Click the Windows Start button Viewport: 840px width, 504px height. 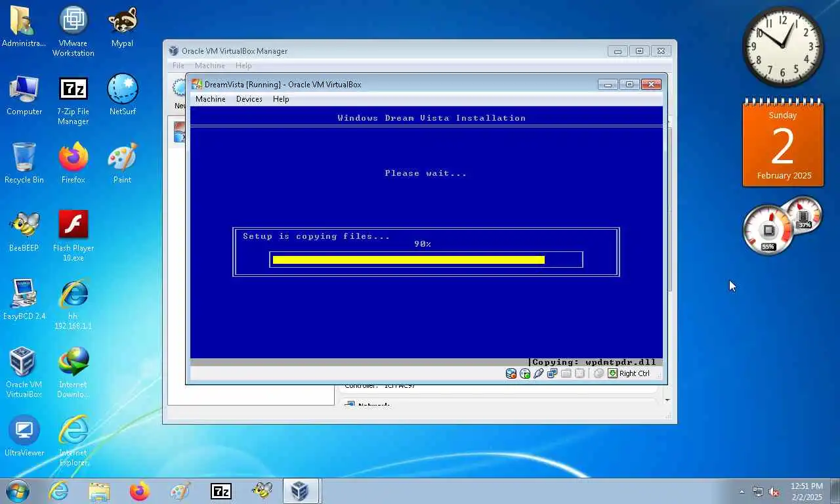[x=18, y=491]
